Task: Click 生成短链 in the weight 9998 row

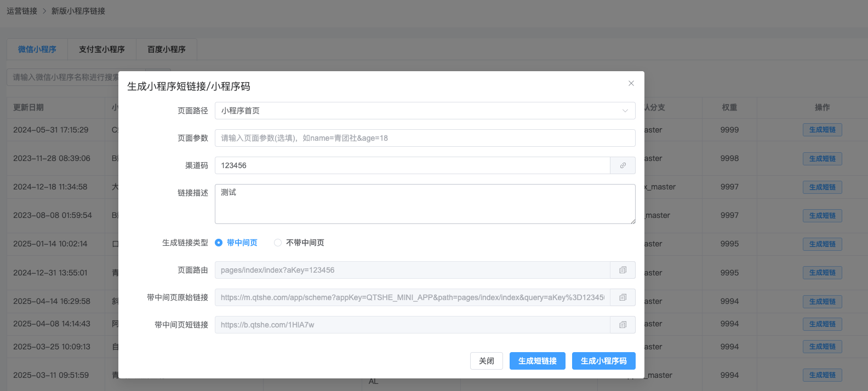Action: pyautogui.click(x=823, y=159)
